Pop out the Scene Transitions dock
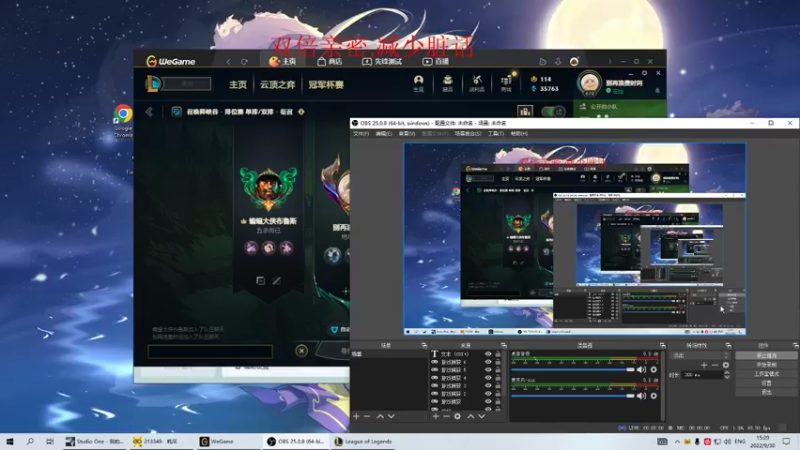 [x=728, y=345]
